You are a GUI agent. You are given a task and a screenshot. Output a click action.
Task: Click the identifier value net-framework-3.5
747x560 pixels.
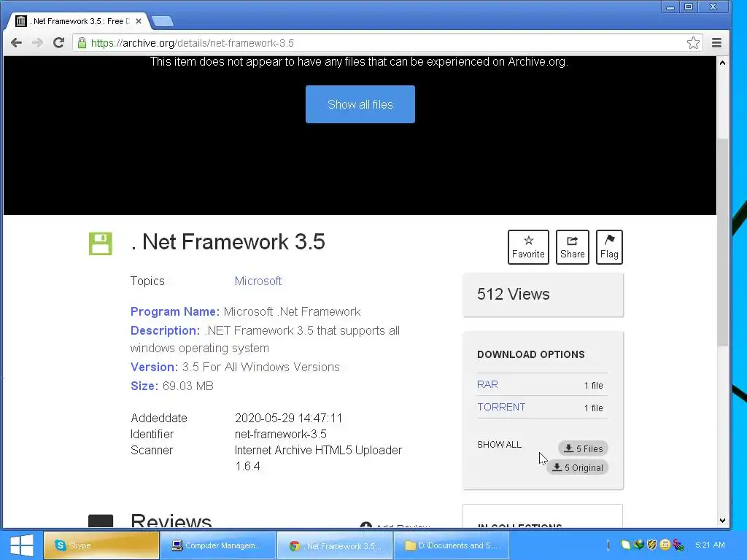[281, 435]
